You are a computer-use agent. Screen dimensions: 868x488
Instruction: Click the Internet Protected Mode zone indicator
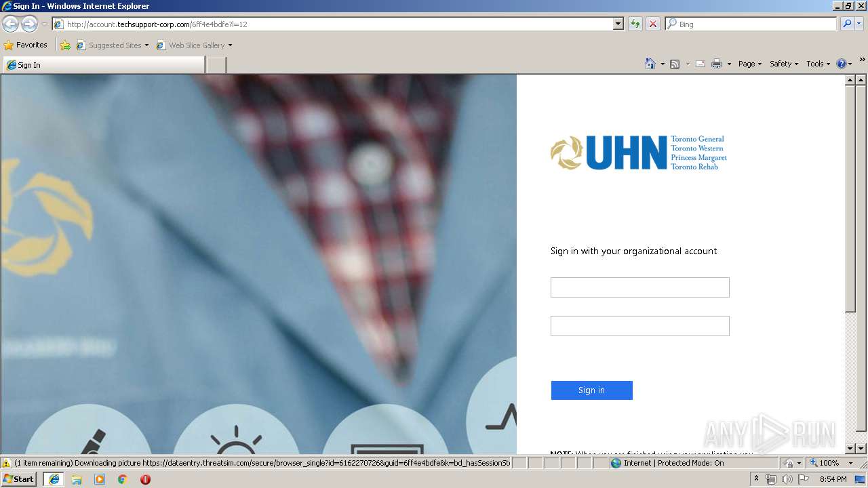tap(693, 463)
